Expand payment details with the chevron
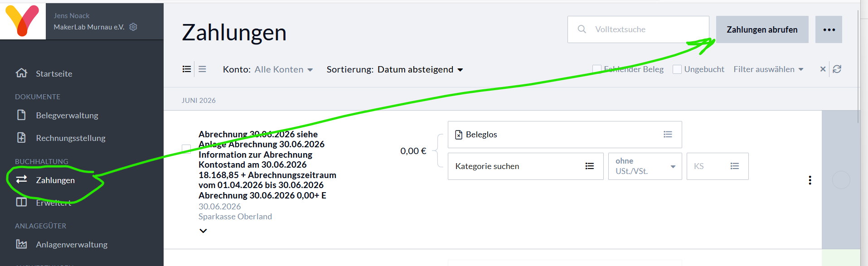Screen dimensions: 868x266 pyautogui.click(x=203, y=231)
